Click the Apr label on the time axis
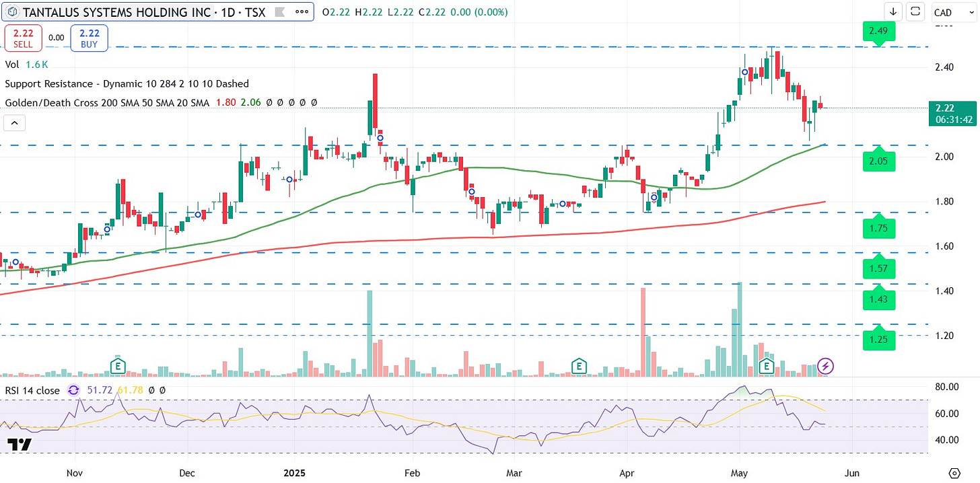Screen dimensions: 980x483 coord(627,473)
